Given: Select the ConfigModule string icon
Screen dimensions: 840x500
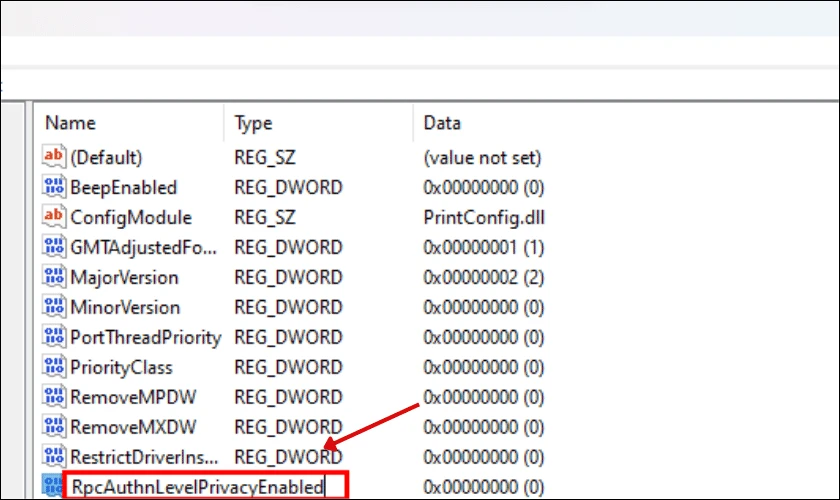Looking at the screenshot, I should pyautogui.click(x=54, y=217).
